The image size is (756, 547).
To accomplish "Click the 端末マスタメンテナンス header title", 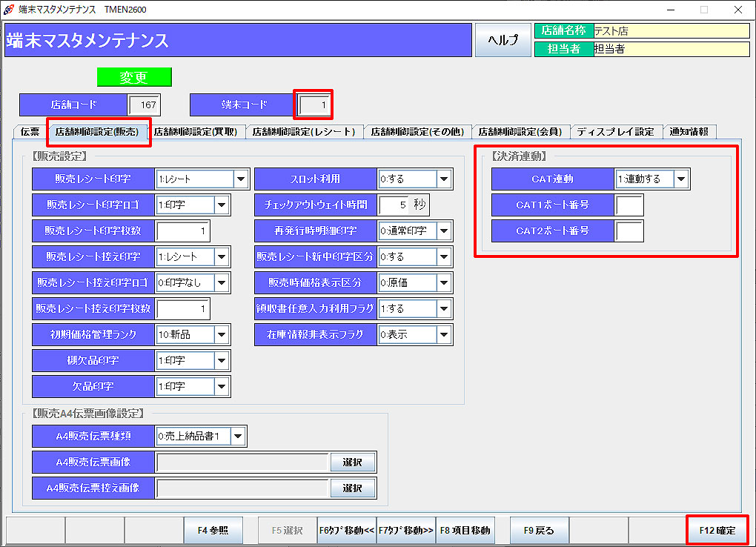I will 87,41.
